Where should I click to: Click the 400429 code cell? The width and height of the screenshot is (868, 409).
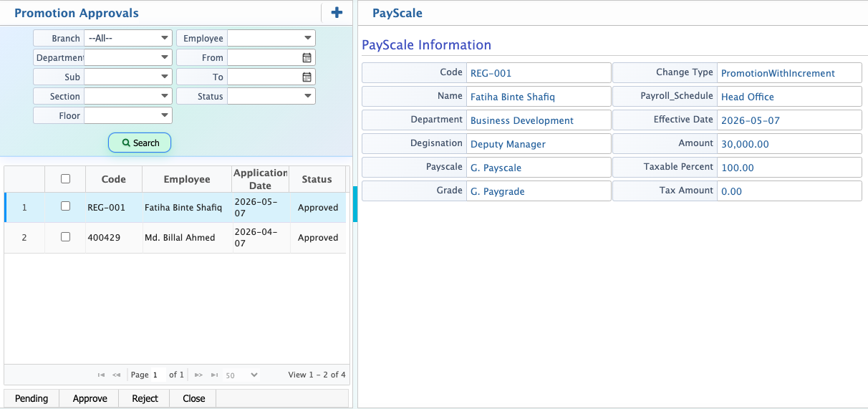click(x=114, y=237)
